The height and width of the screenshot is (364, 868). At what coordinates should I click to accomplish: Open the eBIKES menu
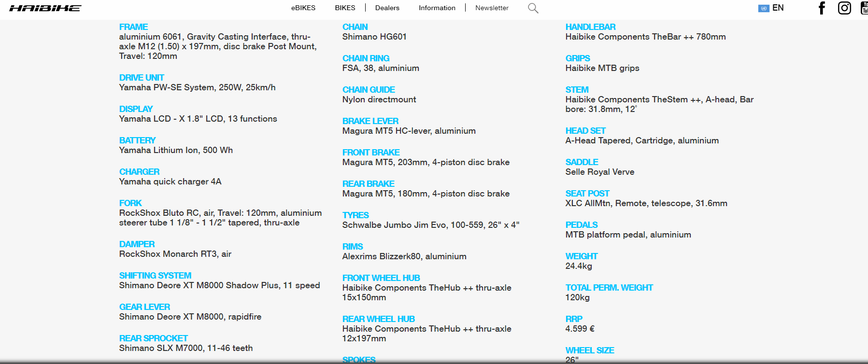click(303, 8)
